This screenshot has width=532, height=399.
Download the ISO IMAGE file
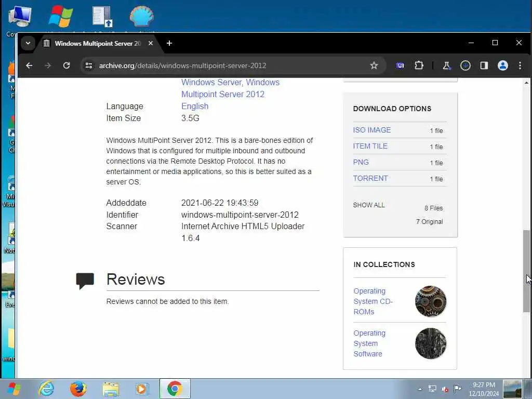[x=372, y=130]
